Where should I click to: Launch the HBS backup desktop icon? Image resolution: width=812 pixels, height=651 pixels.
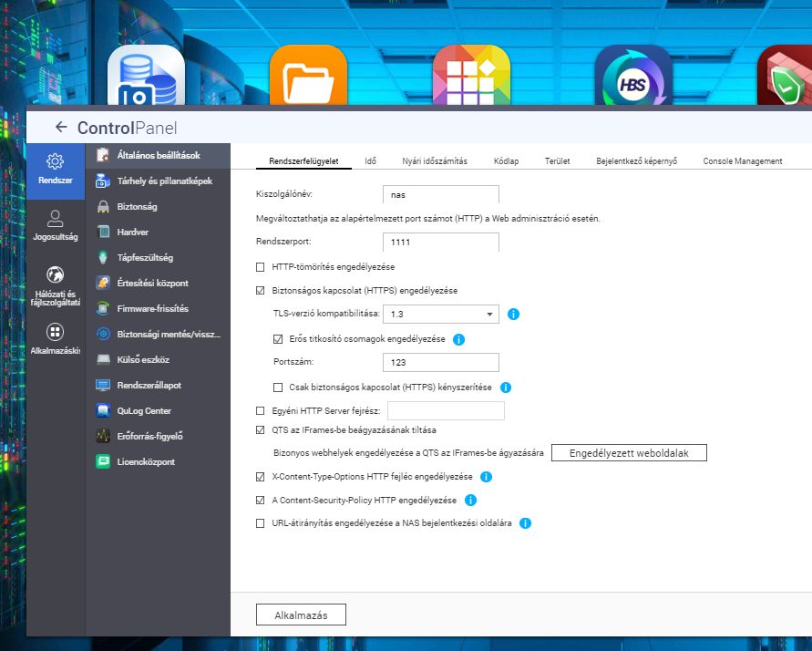(634, 75)
